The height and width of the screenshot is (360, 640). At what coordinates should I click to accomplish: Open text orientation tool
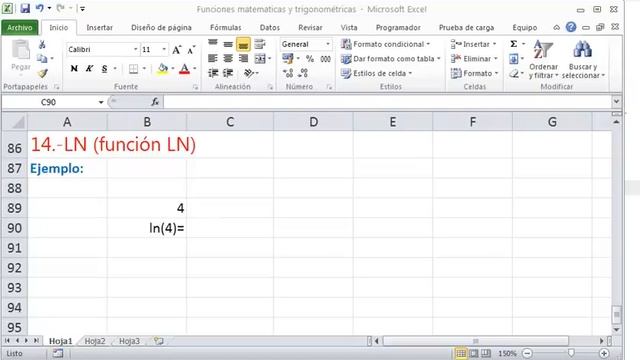click(249, 73)
